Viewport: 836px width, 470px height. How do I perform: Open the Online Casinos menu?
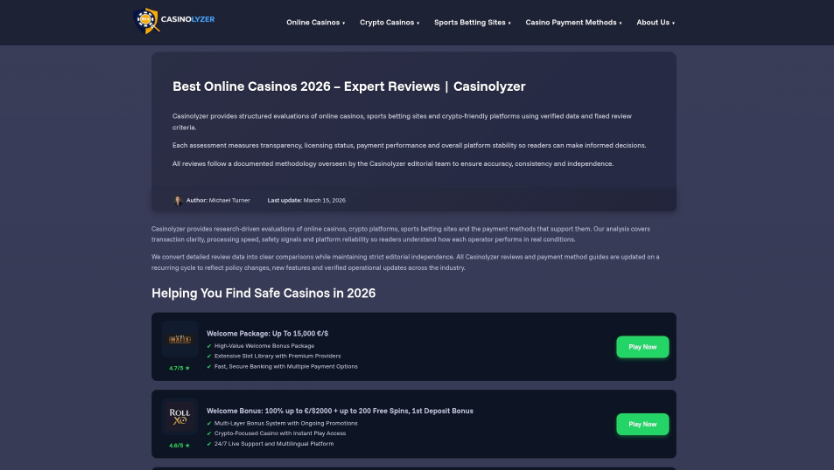click(316, 22)
